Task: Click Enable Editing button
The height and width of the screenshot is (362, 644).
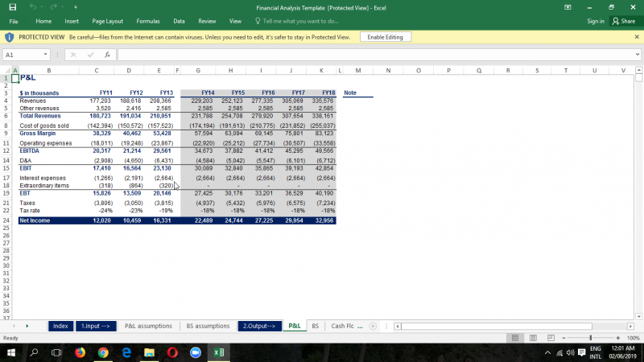Action: (x=385, y=37)
